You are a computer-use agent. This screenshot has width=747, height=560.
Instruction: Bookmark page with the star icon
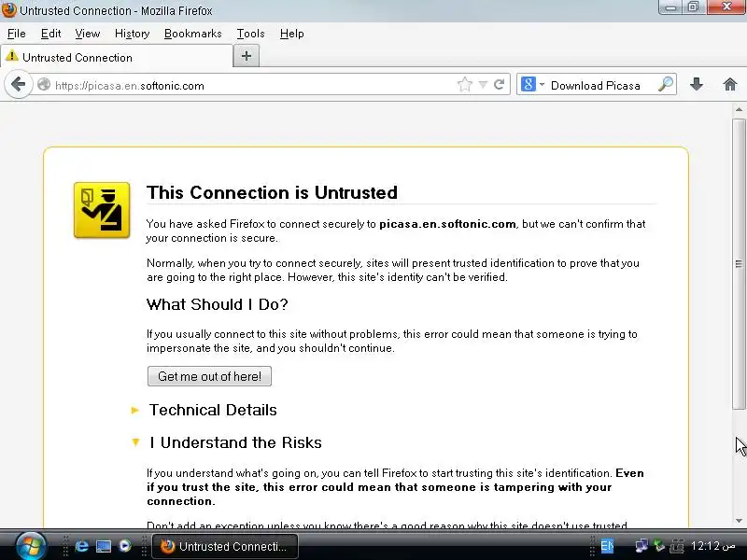pos(464,85)
